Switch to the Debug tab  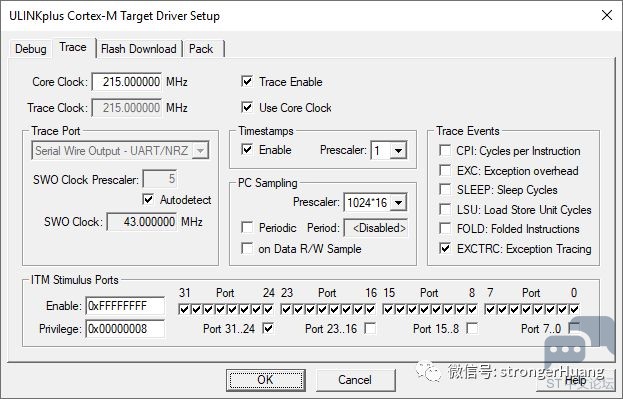[x=31, y=49]
